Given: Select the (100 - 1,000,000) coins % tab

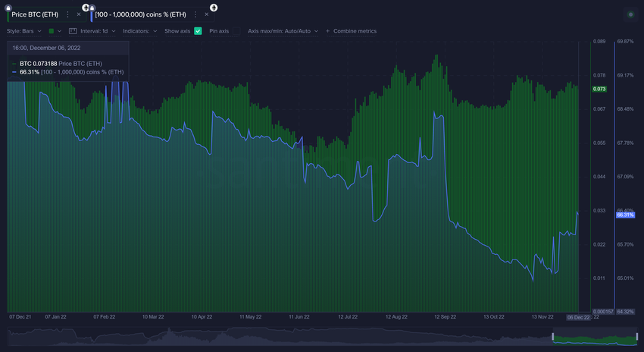Looking at the screenshot, I should click(141, 14).
